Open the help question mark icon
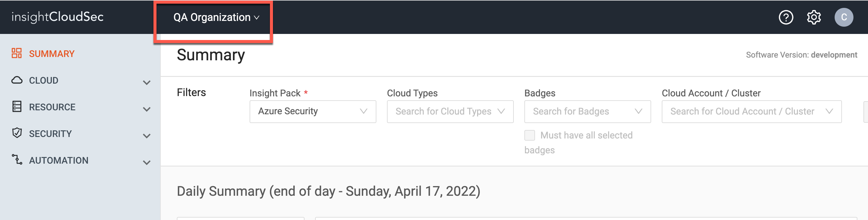This screenshot has height=220, width=868. [786, 17]
